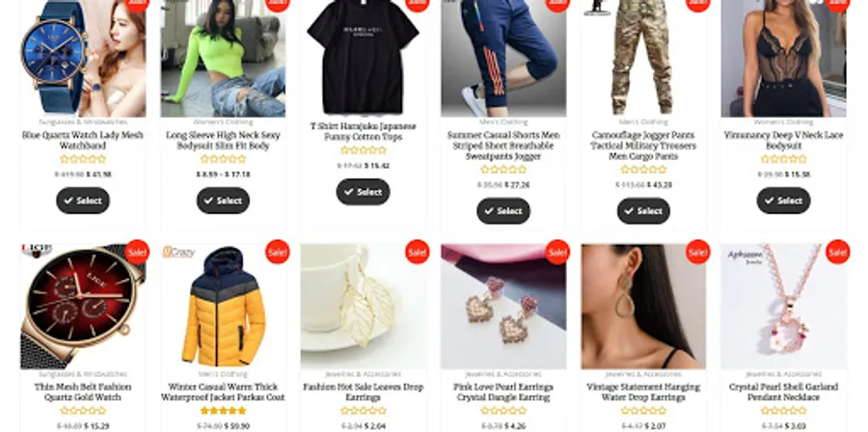Screen dimensions: 868x432
Task: View the yellow puffer jacket product image
Action: point(223,307)
